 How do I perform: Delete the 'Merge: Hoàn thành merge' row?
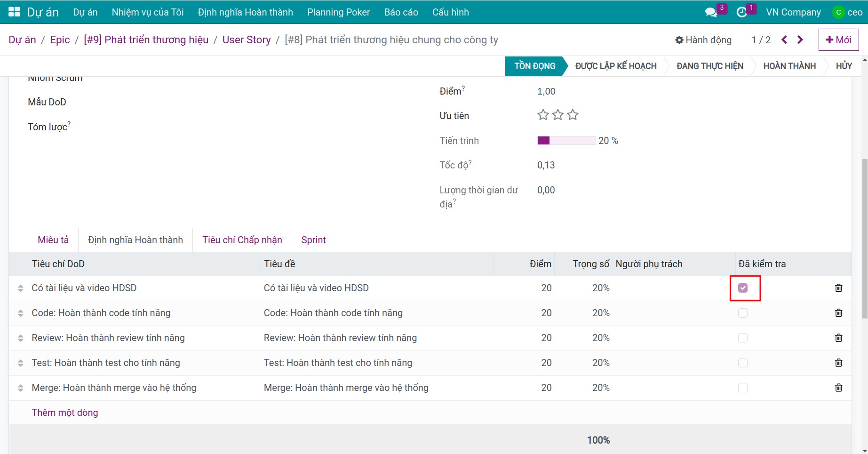pyautogui.click(x=838, y=388)
